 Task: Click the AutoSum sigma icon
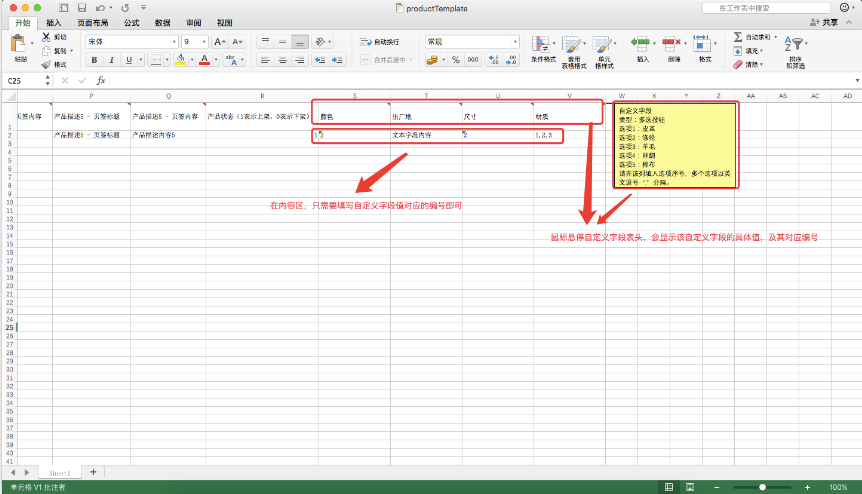point(738,37)
